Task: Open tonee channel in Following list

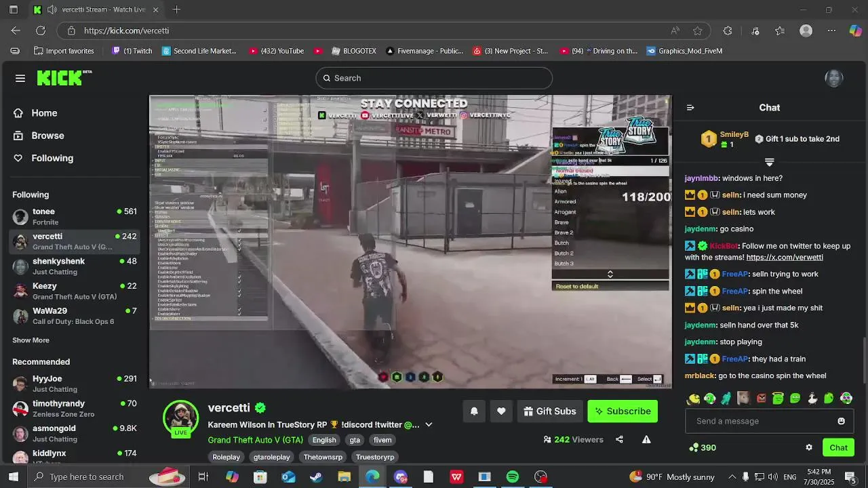Action: (75, 216)
